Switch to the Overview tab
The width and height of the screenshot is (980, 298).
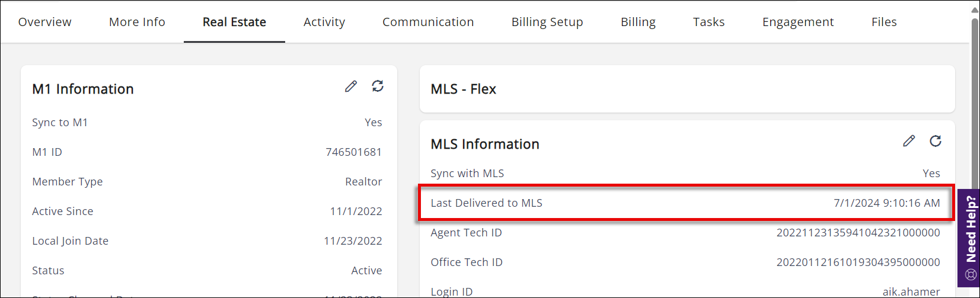coord(45,22)
